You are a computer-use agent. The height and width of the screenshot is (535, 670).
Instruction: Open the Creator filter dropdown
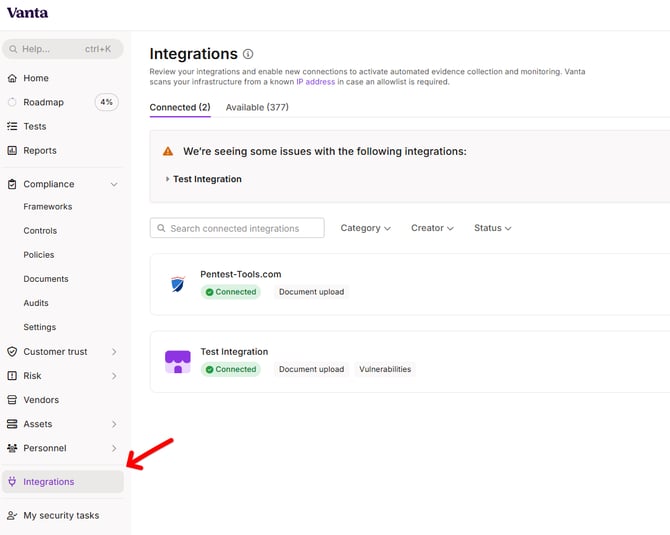tap(432, 228)
